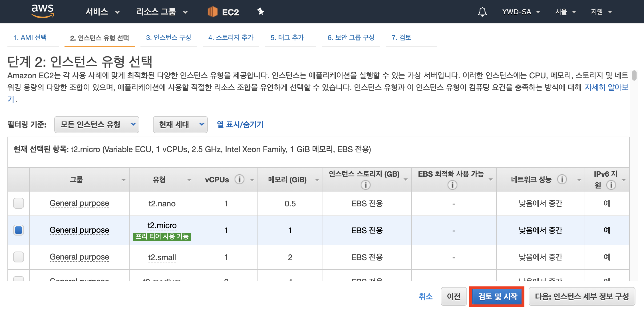
Task: Open the 모든 인스턴스 유형 filter dropdown
Action: click(x=96, y=124)
